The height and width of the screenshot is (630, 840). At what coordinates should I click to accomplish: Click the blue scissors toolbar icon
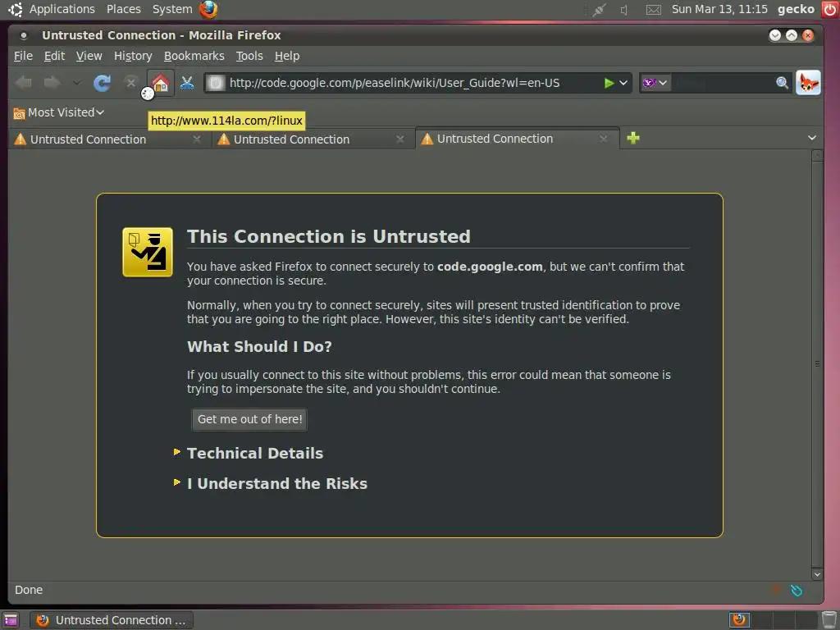tap(187, 83)
